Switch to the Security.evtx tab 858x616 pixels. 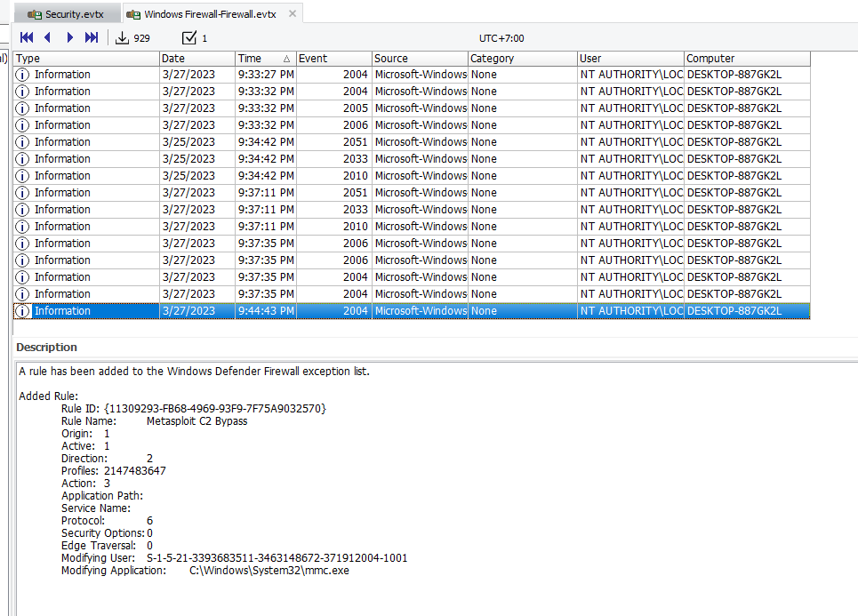tap(66, 13)
